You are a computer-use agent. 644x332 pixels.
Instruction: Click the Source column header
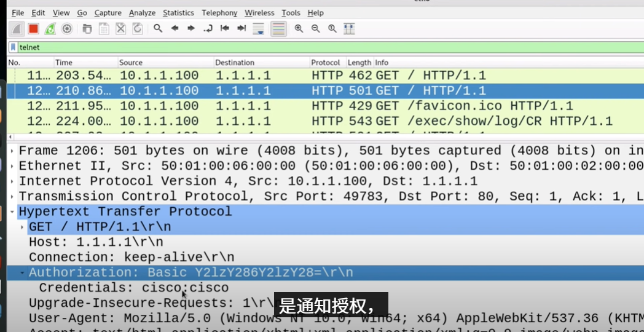pos(131,63)
